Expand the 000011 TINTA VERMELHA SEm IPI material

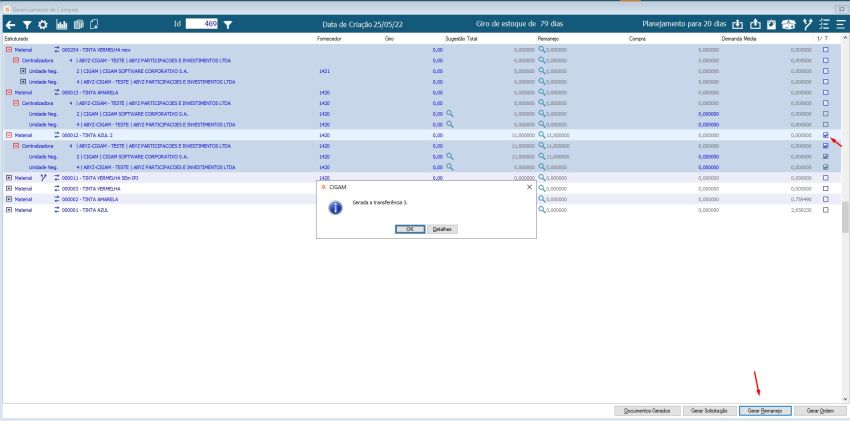click(9, 178)
